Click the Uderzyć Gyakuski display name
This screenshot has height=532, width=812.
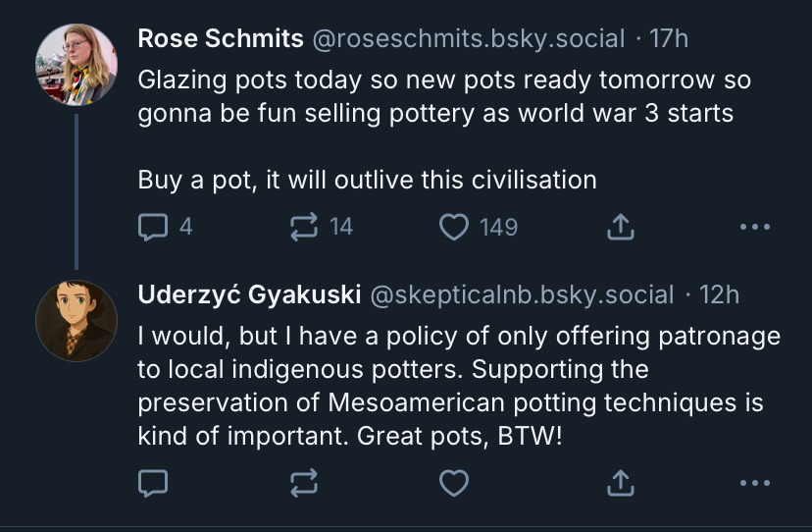(249, 294)
